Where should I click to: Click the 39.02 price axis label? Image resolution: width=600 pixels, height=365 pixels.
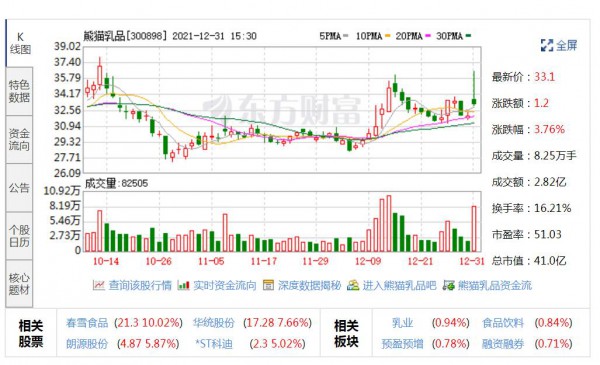pyautogui.click(x=67, y=47)
